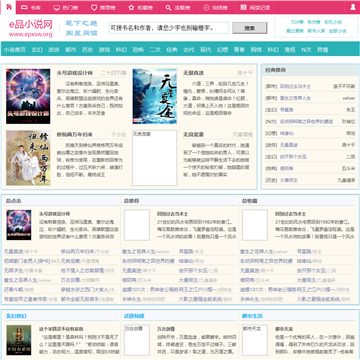
Task: Select the 现代 category in the teal bar
Action: coord(206,50)
